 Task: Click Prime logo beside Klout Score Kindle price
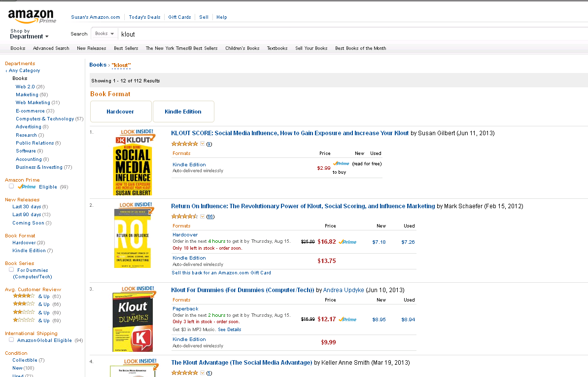(x=341, y=164)
